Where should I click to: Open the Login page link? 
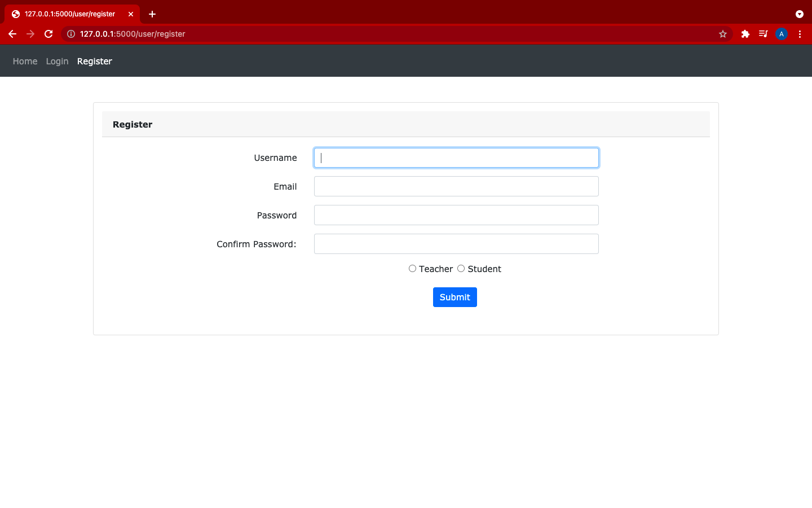[x=57, y=61]
